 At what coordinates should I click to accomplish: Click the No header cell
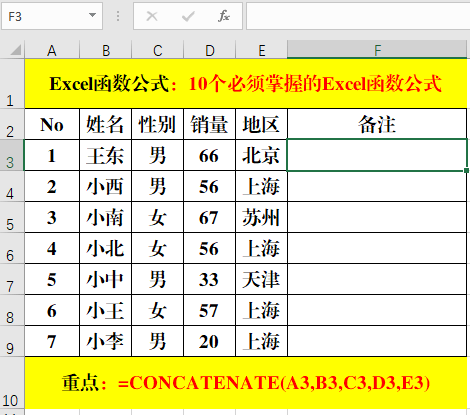pos(52,124)
